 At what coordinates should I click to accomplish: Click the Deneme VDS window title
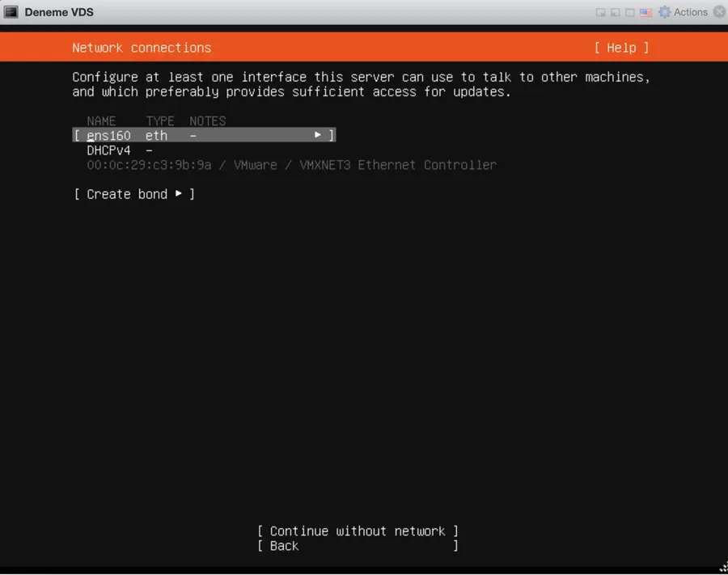[59, 12]
